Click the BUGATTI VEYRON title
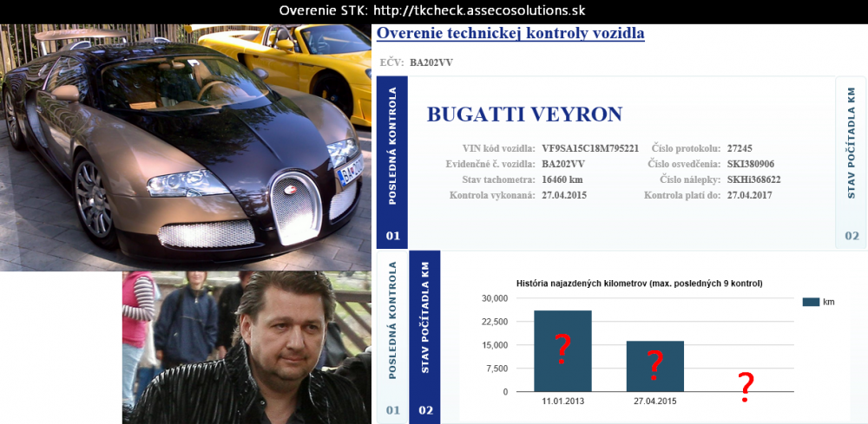The image size is (868, 424). (524, 114)
